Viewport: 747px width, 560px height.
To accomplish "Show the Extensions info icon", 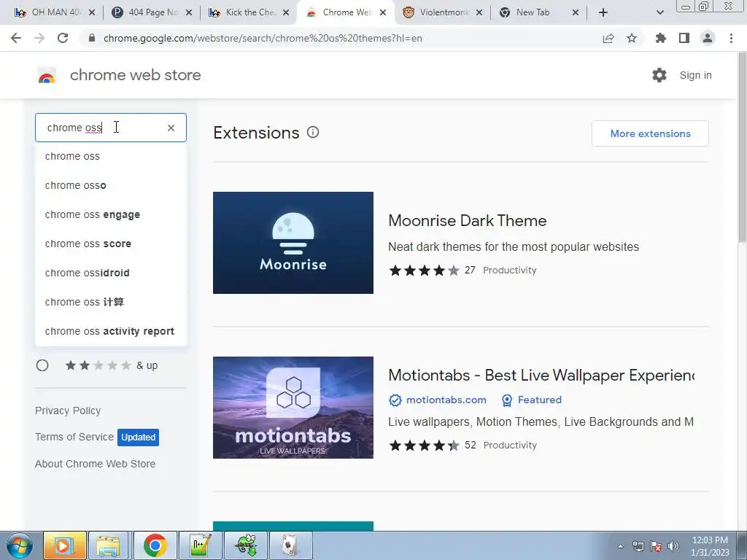I will coord(313,133).
